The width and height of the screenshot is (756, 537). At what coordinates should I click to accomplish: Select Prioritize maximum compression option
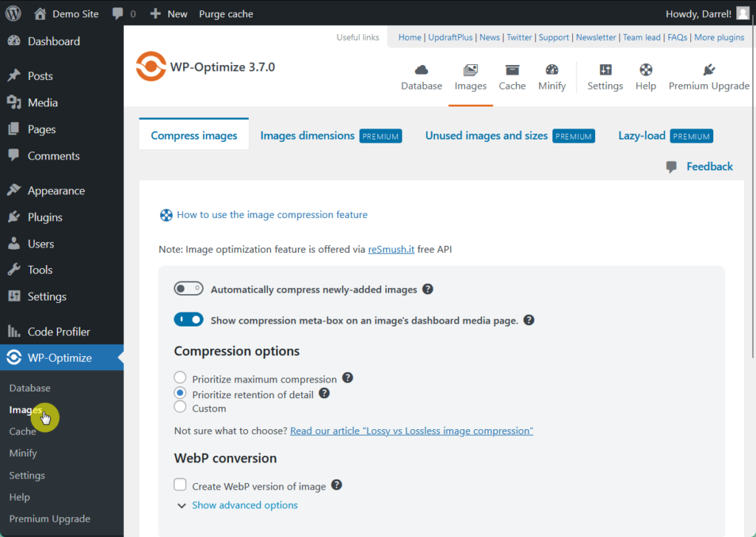(x=180, y=377)
